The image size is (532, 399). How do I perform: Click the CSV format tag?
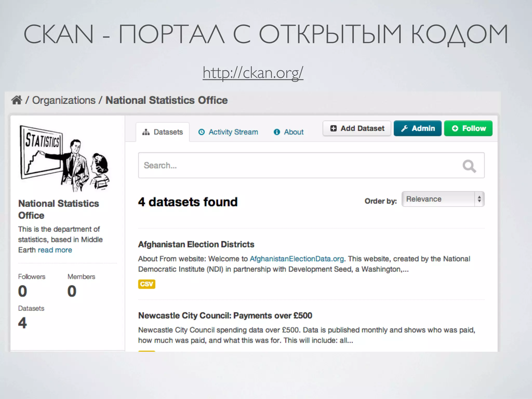coord(147,284)
